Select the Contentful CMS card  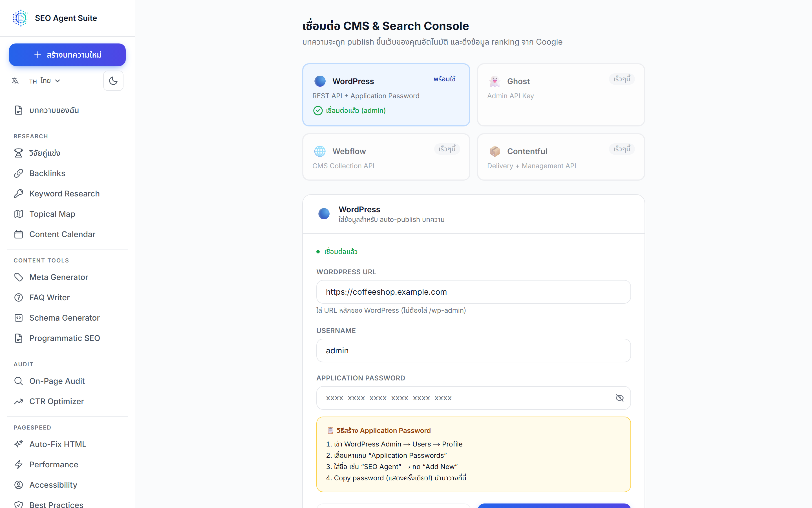coord(561,157)
